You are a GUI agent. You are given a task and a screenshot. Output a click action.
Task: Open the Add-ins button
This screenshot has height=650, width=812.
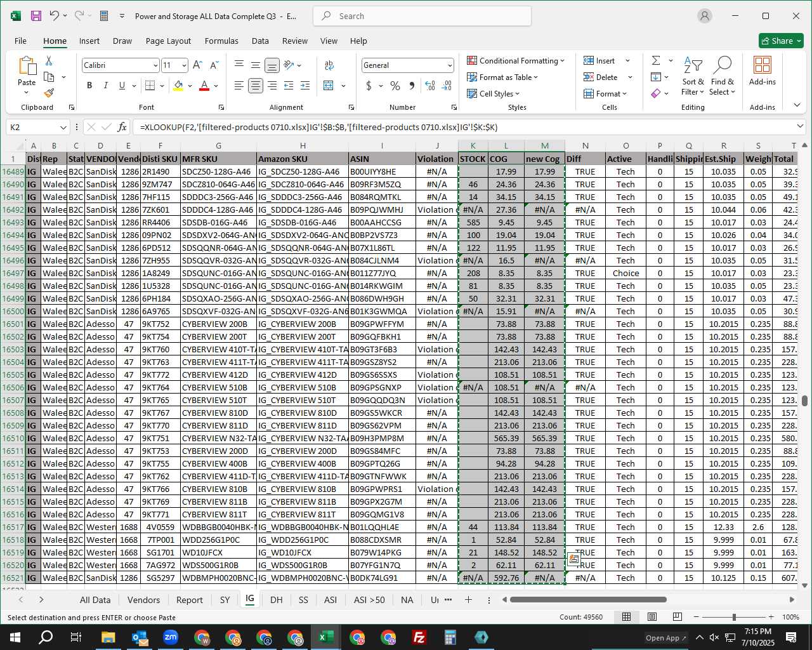click(x=763, y=71)
